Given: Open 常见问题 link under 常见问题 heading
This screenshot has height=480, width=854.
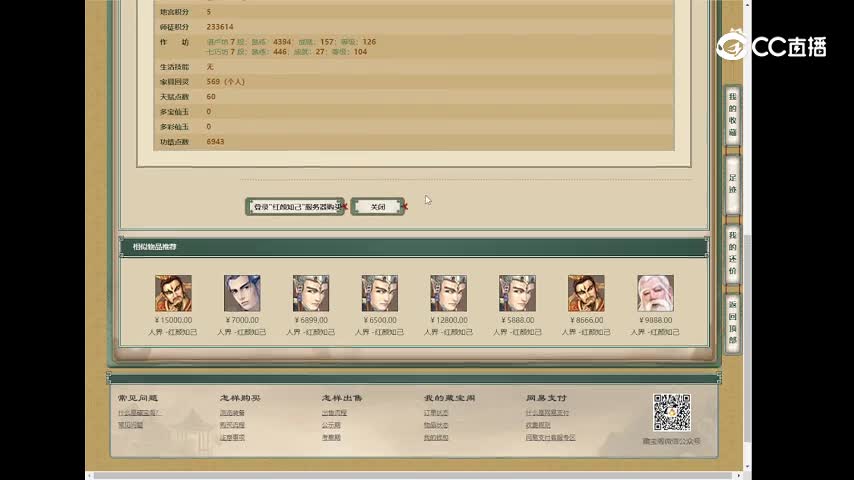Looking at the screenshot, I should pyautogui.click(x=131, y=425).
